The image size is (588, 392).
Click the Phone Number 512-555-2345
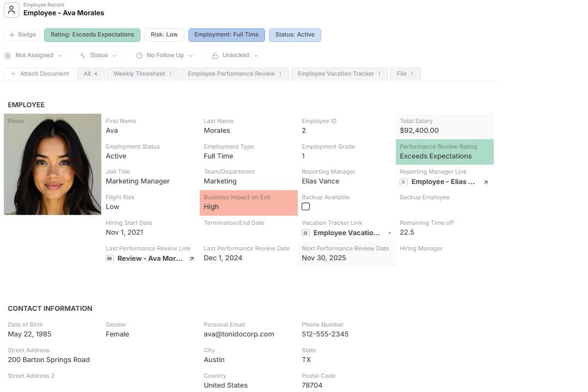click(325, 334)
